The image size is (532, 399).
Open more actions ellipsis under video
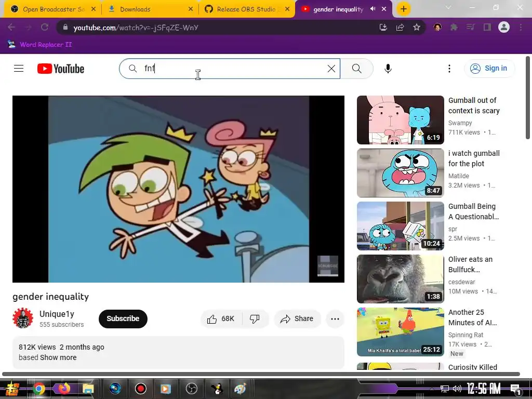click(x=335, y=319)
